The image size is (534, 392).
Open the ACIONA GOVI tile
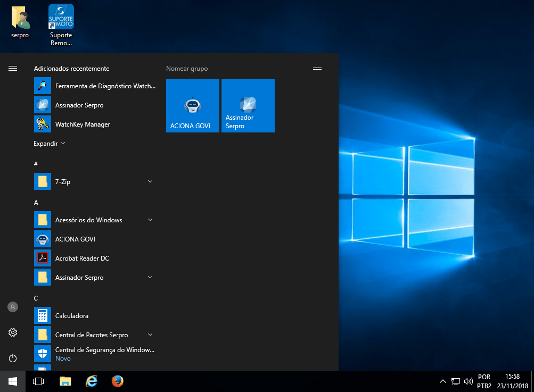tap(192, 106)
